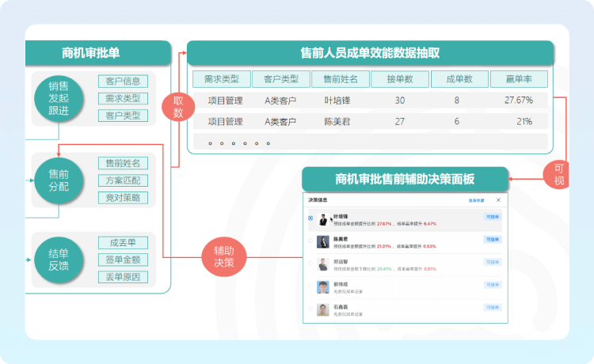Click 叶培锋's avatar photo in decision panel
Screen dimensions: 594x364
[323, 219]
